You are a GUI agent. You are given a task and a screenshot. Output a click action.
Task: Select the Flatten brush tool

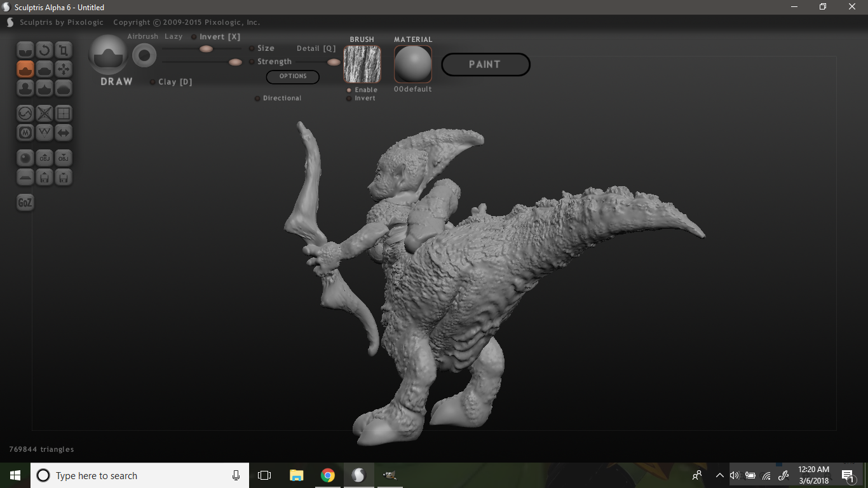44,69
